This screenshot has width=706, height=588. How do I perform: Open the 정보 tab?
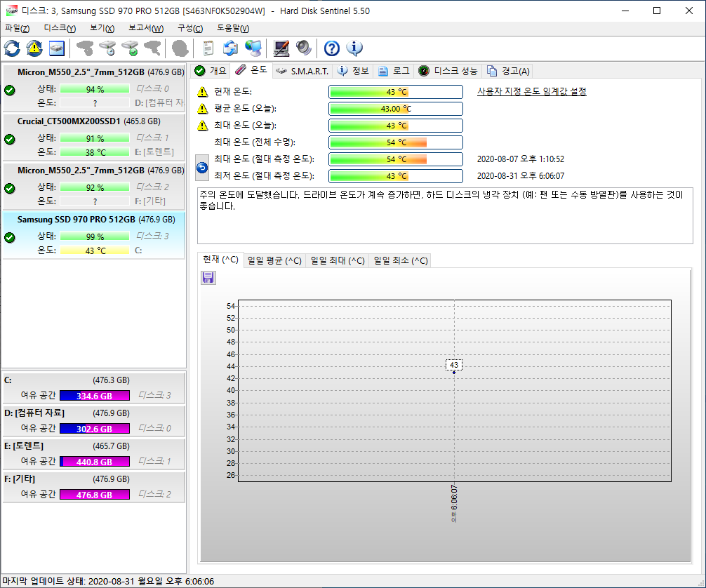pos(354,71)
